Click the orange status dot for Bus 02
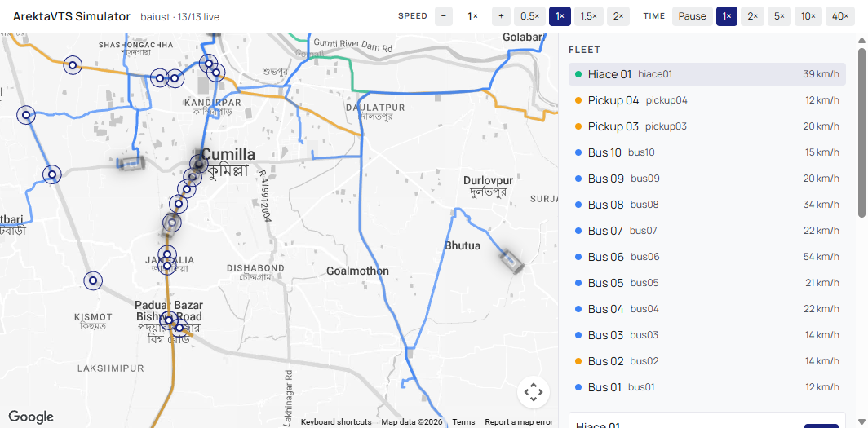This screenshot has width=868, height=428. click(x=578, y=362)
